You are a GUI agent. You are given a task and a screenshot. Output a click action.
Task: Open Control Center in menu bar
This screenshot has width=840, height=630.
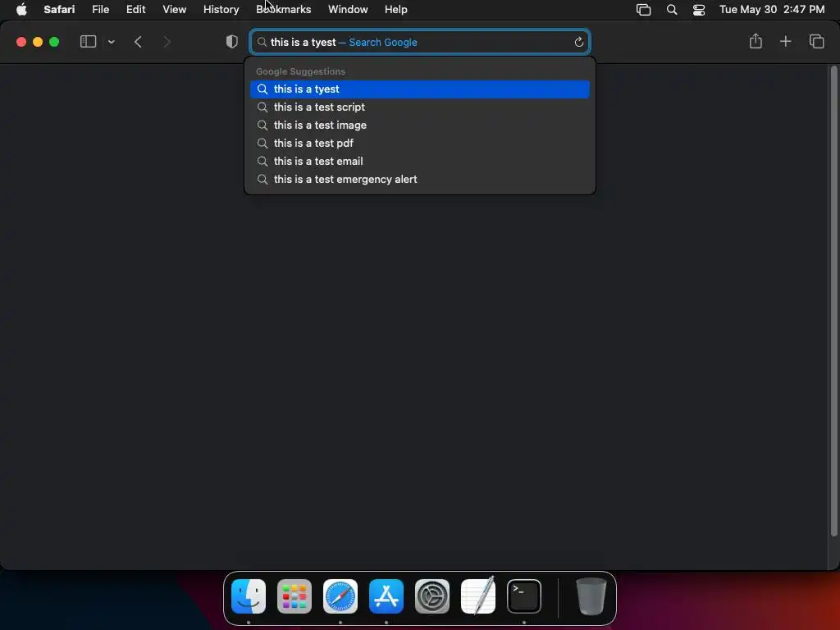click(699, 10)
